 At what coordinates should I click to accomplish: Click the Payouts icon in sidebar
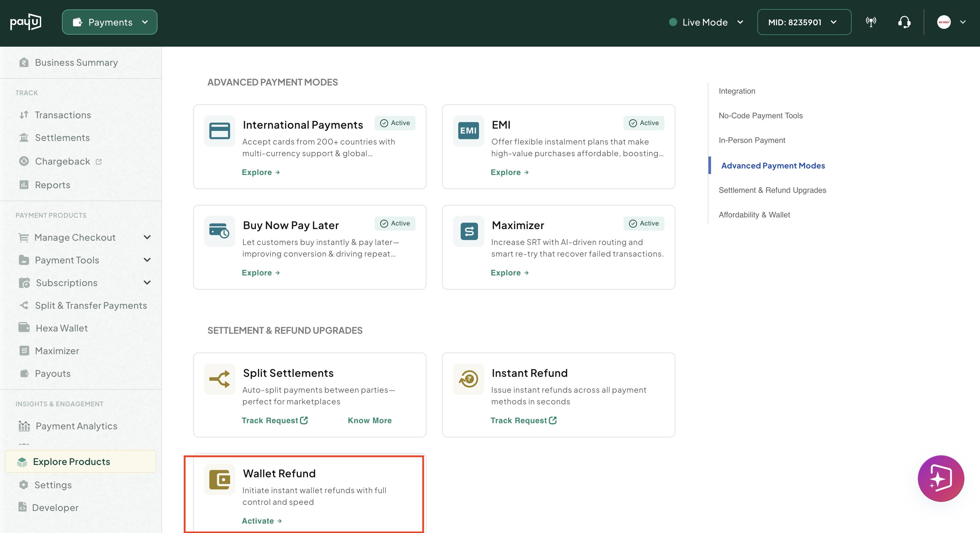tap(24, 373)
